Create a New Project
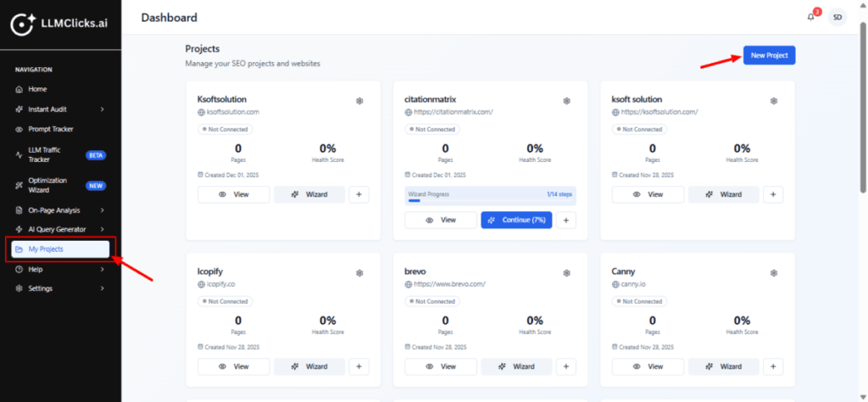 pyautogui.click(x=769, y=55)
